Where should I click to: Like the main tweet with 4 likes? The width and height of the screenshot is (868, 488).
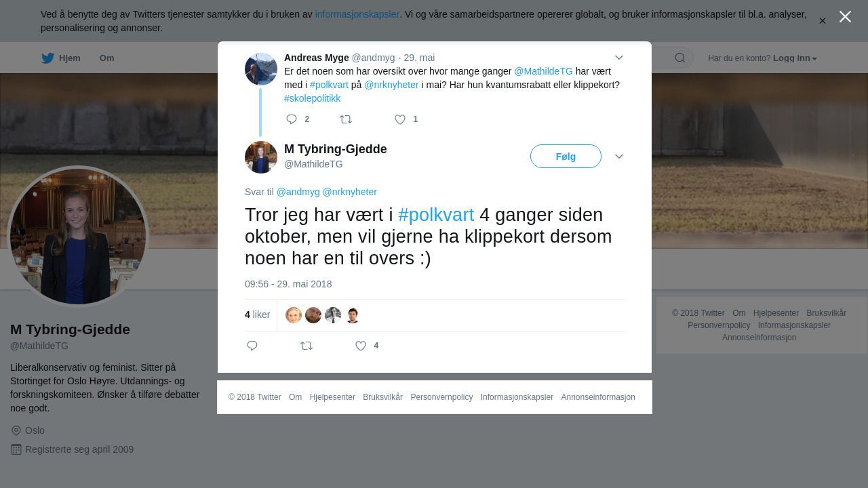pos(361,346)
